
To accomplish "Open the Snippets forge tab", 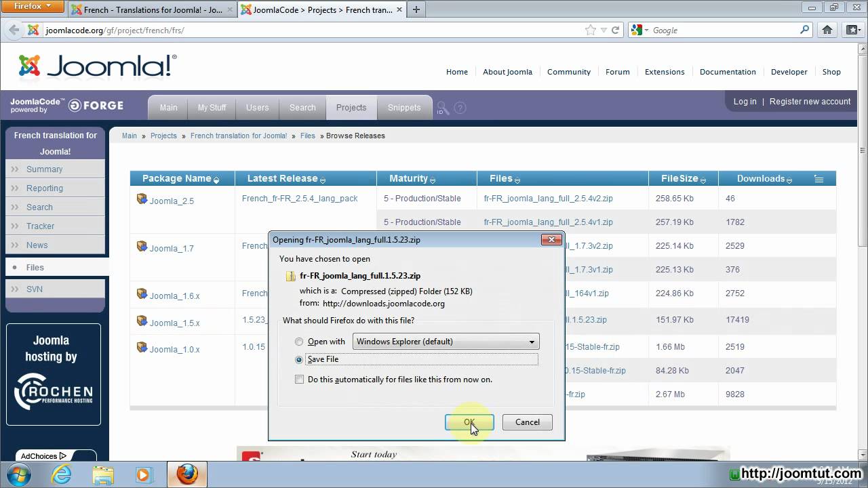I will pyautogui.click(x=404, y=108).
